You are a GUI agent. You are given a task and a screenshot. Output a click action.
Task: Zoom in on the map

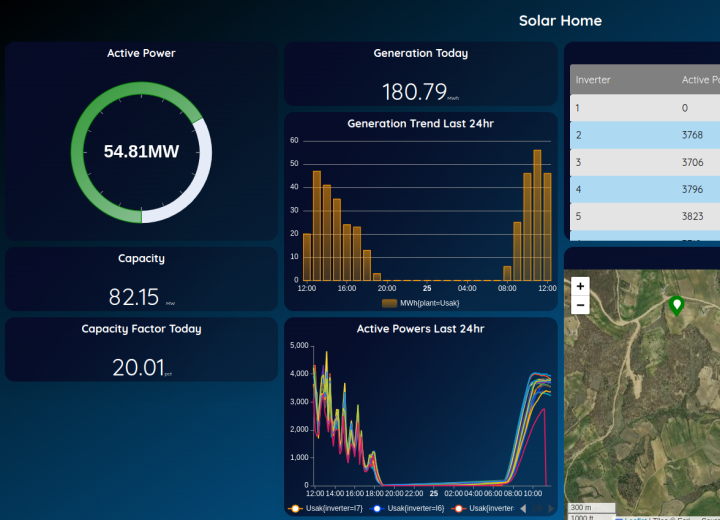click(x=580, y=286)
